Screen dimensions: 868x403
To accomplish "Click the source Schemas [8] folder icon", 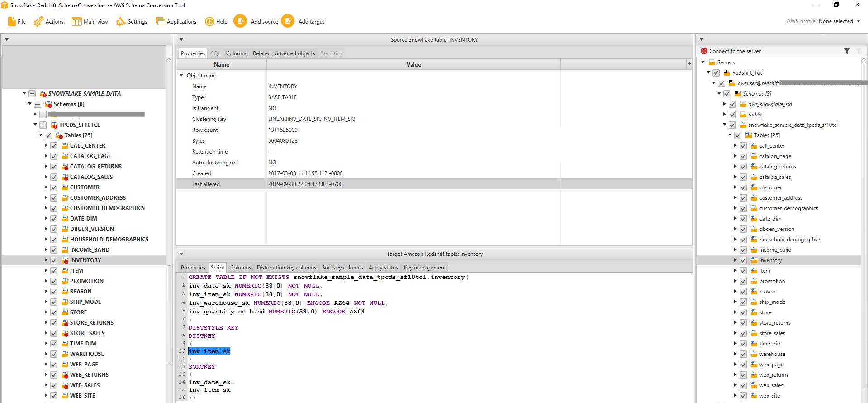I will click(x=48, y=104).
